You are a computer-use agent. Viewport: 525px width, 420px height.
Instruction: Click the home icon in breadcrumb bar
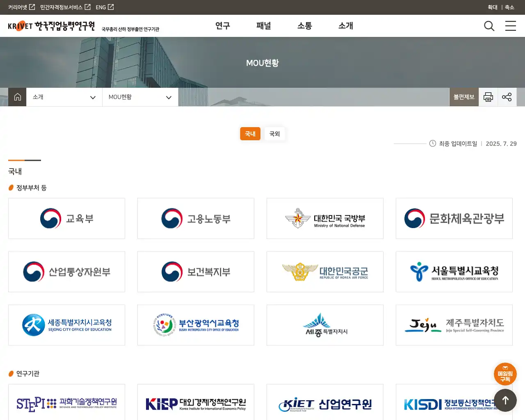click(x=17, y=97)
